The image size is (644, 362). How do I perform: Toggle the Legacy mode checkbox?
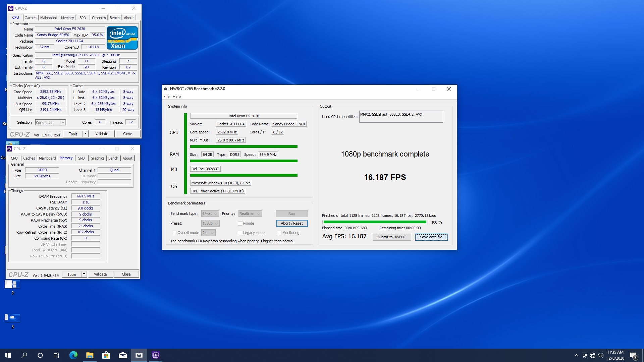tap(240, 233)
